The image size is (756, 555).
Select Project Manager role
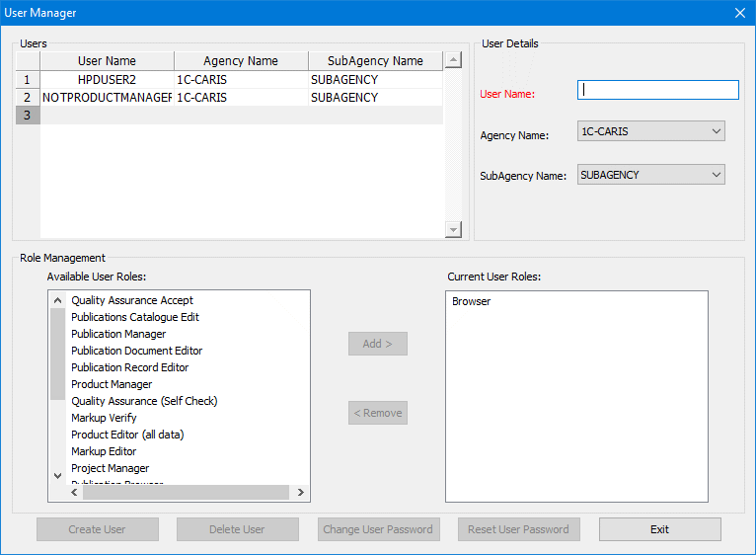click(111, 468)
